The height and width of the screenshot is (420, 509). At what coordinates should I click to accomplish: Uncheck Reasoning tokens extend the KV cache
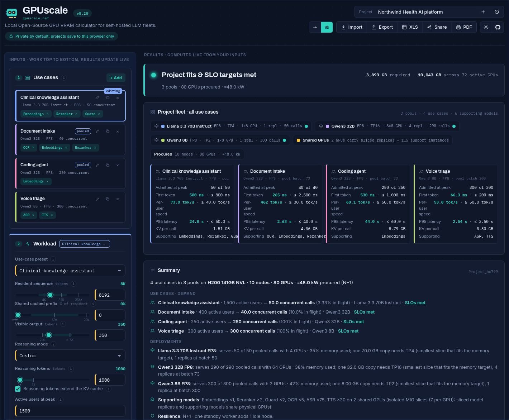(18, 389)
